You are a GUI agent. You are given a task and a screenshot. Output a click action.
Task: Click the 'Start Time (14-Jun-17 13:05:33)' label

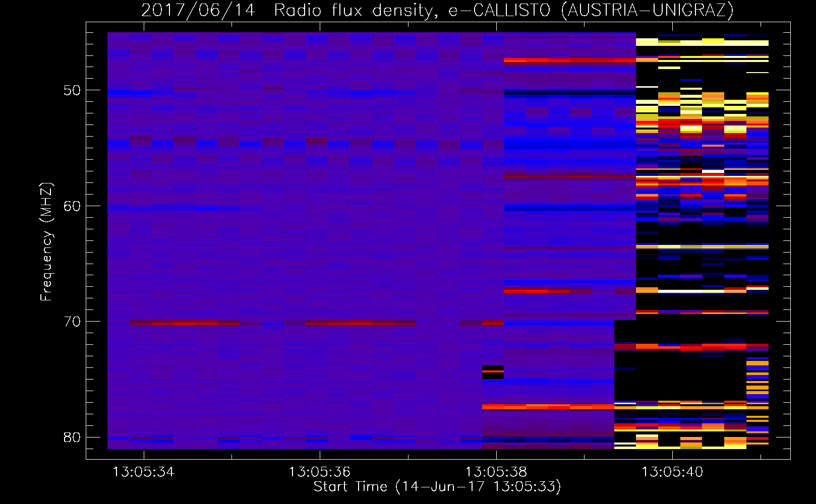(x=437, y=487)
